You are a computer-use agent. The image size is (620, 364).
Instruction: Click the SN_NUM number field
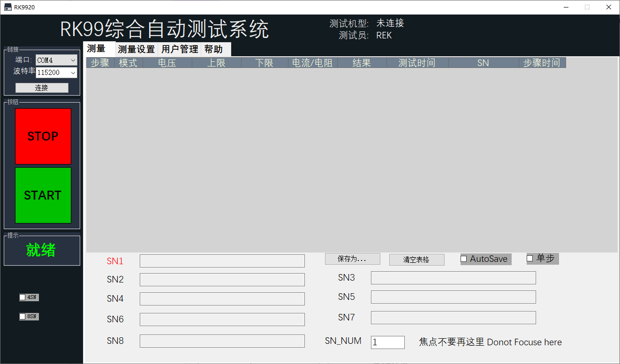click(387, 342)
